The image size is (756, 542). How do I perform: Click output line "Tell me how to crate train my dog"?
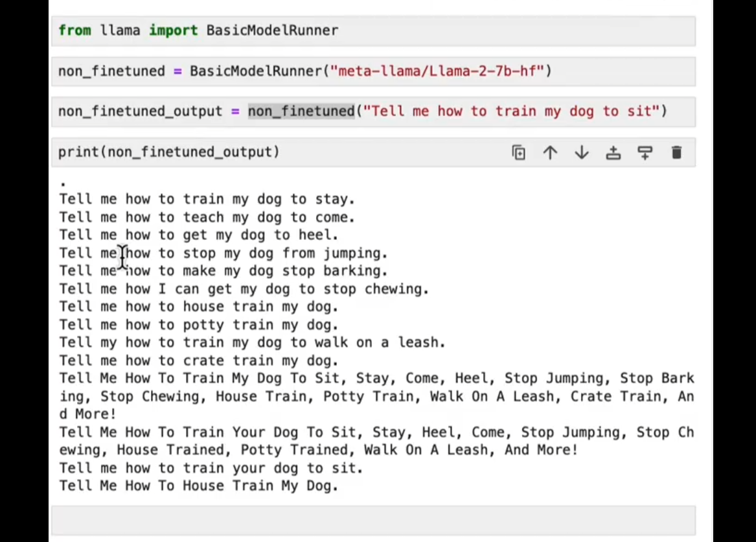(198, 360)
